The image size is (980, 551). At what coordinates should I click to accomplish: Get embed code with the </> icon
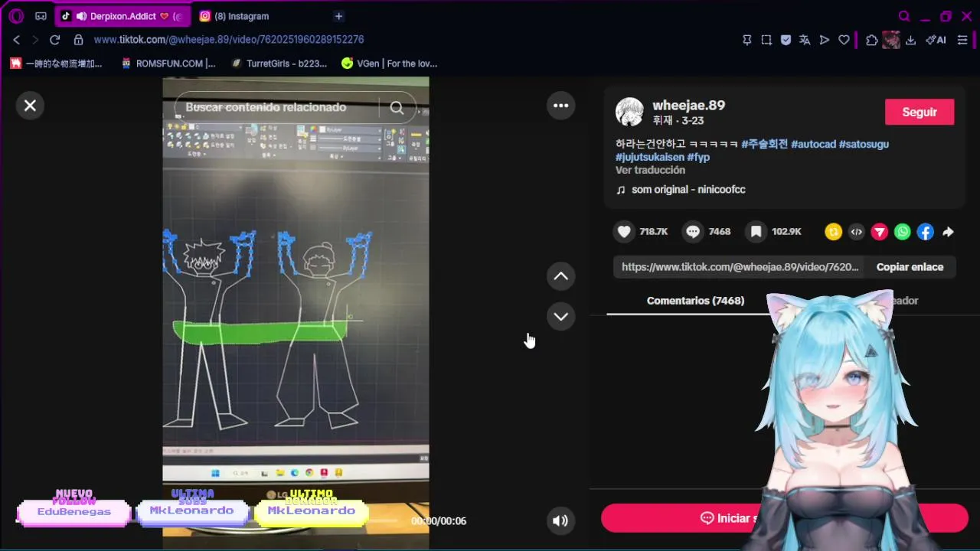coord(857,232)
